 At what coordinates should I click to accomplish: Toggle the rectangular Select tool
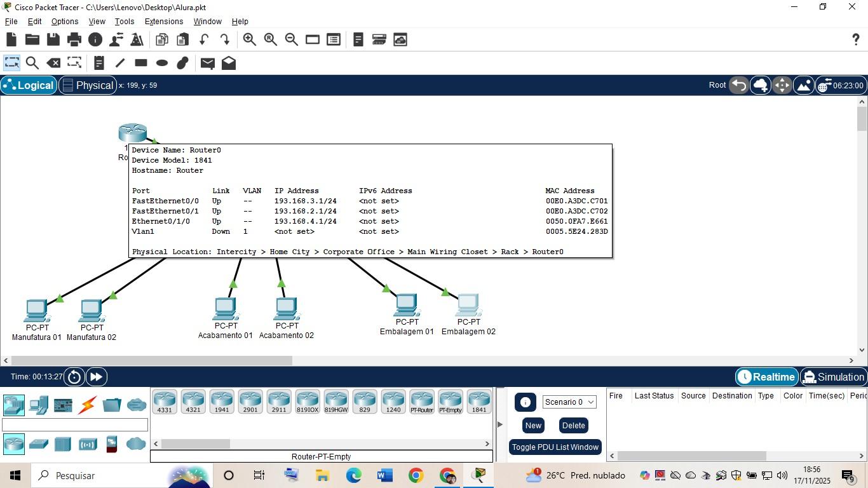pyautogui.click(x=11, y=63)
